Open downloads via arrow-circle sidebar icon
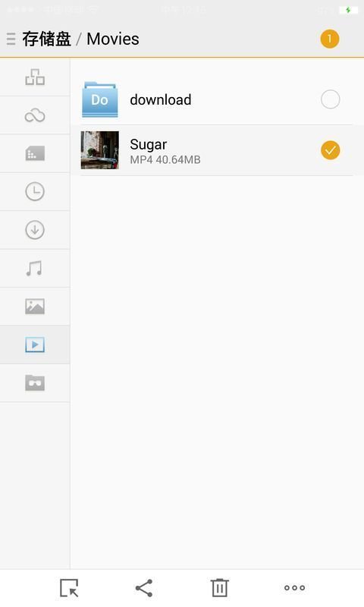 coord(35,230)
